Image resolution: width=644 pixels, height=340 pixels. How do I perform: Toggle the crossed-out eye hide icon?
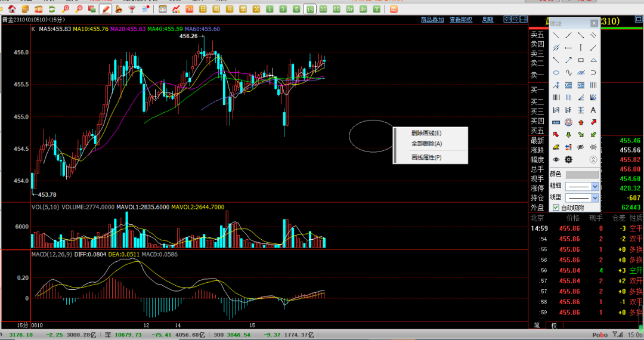coord(581,147)
